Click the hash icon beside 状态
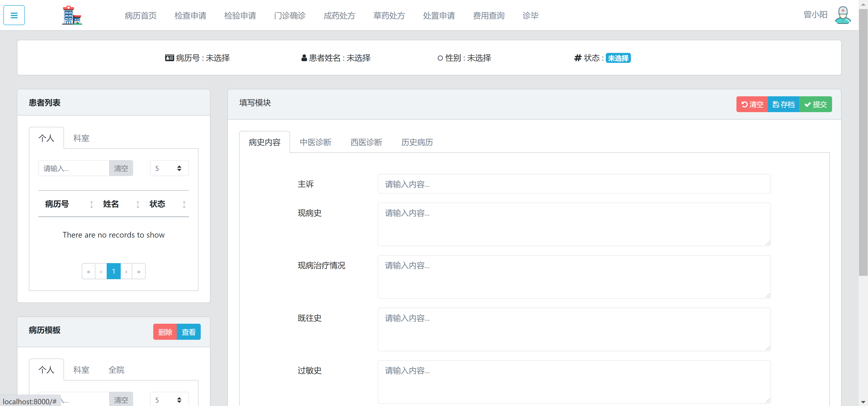The height and width of the screenshot is (406, 868). 577,58
